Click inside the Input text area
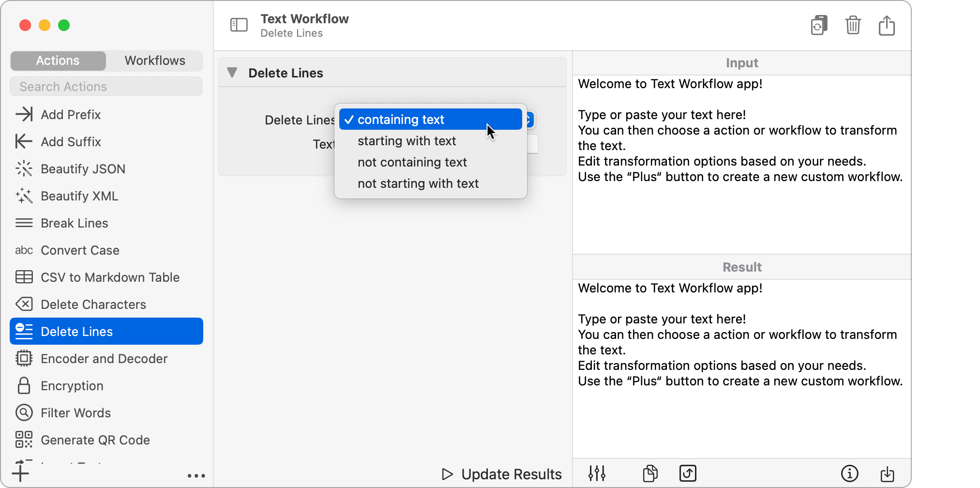980x488 pixels. [x=741, y=165]
